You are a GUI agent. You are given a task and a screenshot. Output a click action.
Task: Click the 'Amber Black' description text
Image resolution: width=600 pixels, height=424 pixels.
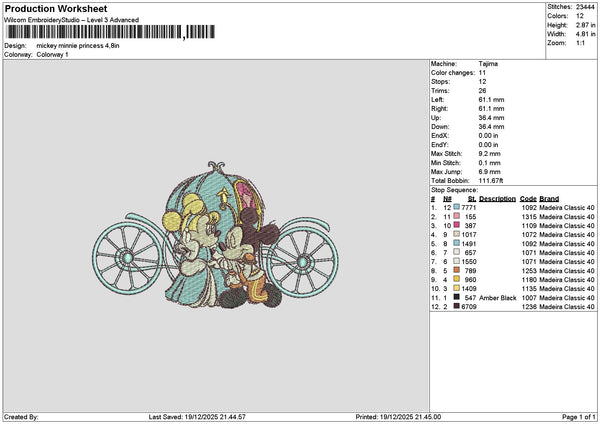click(x=497, y=298)
